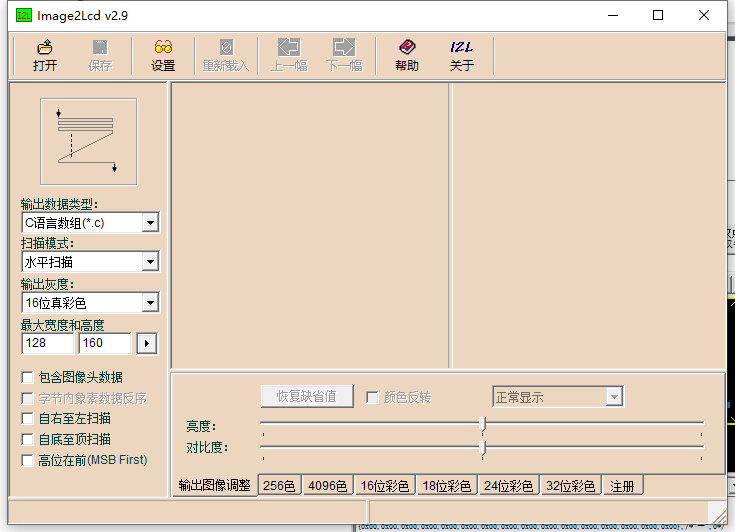
Task: Click the window resize grip corner
Action: pos(717,514)
